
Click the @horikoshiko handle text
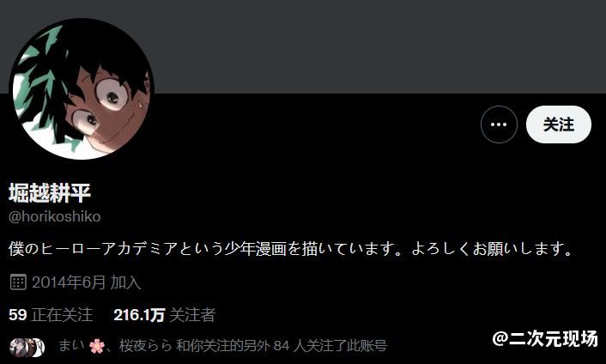pos(54,216)
